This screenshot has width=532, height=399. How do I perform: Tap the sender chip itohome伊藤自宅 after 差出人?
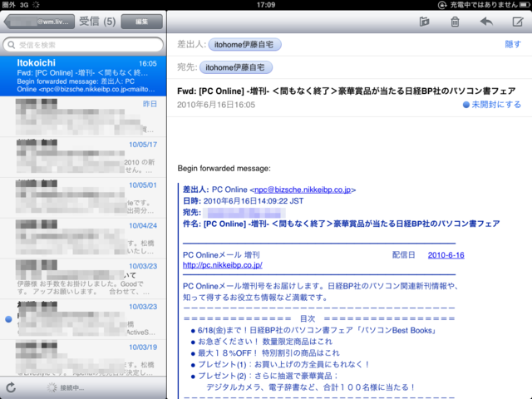[244, 44]
